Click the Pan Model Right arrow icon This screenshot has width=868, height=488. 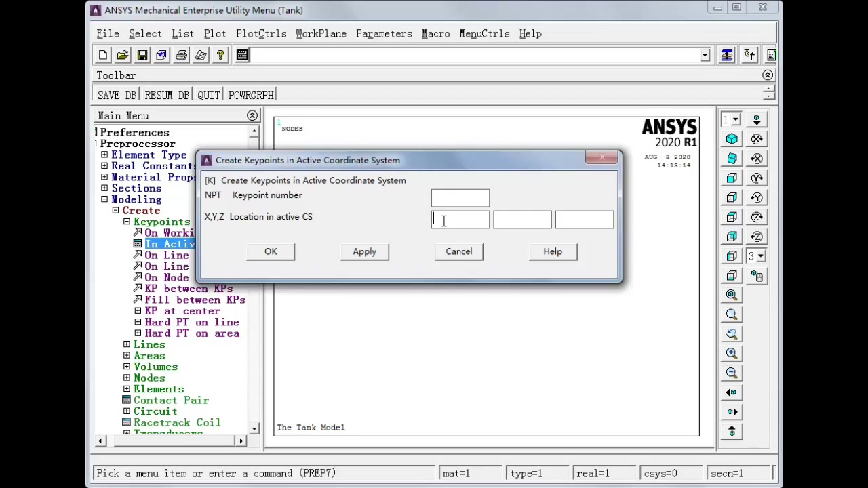(732, 412)
